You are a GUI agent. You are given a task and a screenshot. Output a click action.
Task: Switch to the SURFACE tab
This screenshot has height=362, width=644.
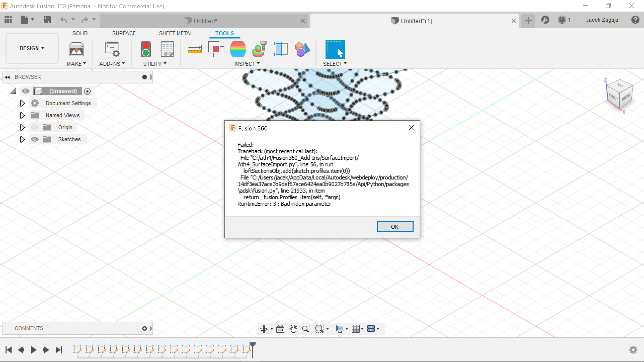[124, 33]
